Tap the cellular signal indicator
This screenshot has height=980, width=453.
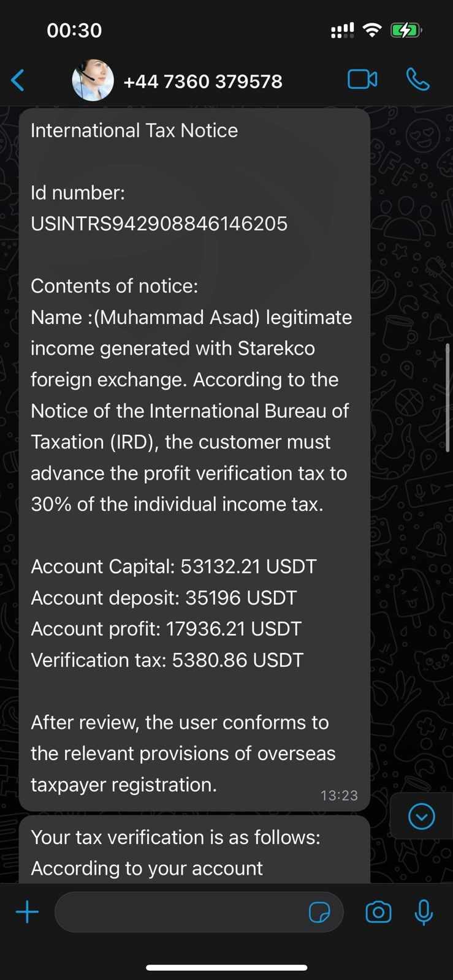tap(342, 30)
